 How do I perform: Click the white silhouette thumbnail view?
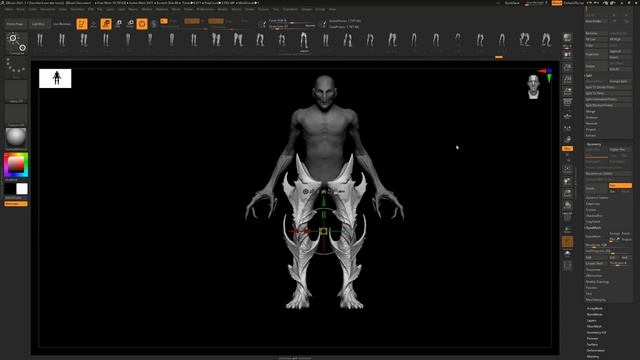click(x=55, y=78)
